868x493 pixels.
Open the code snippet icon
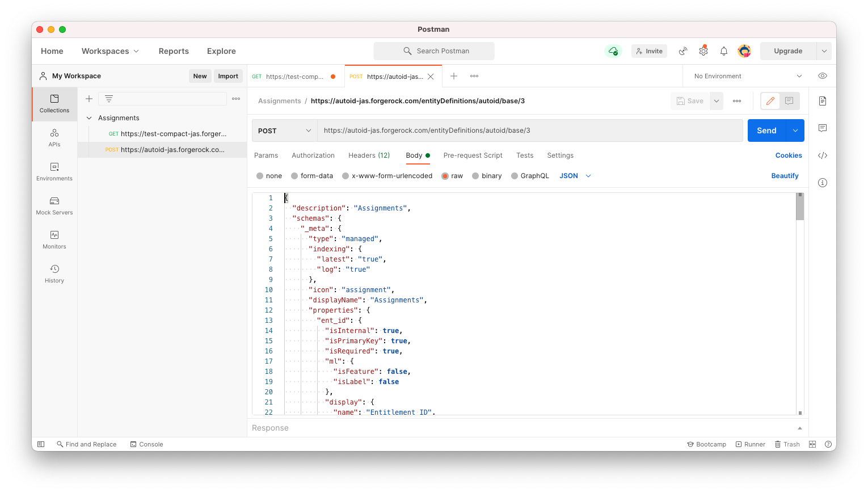(823, 155)
